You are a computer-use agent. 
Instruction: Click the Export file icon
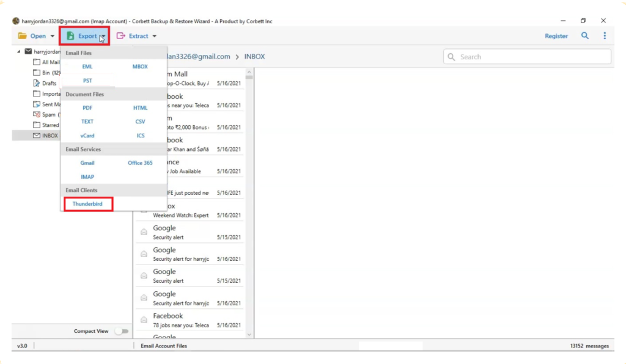click(70, 36)
